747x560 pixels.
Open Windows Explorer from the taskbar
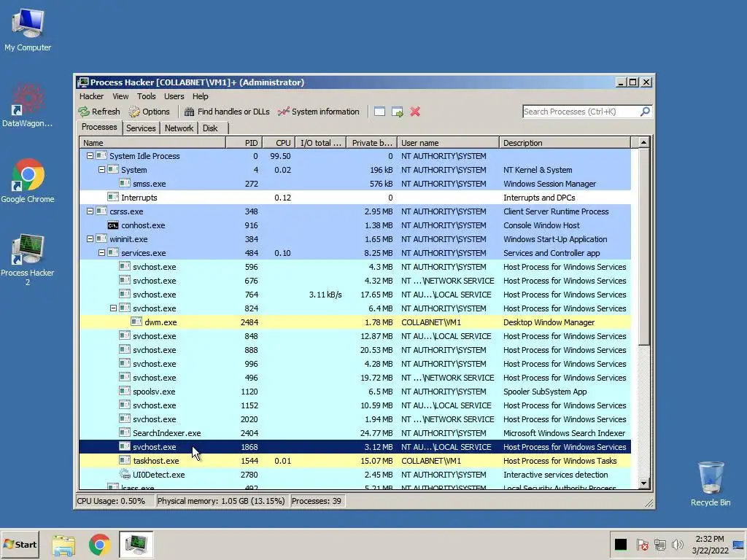pyautogui.click(x=63, y=545)
